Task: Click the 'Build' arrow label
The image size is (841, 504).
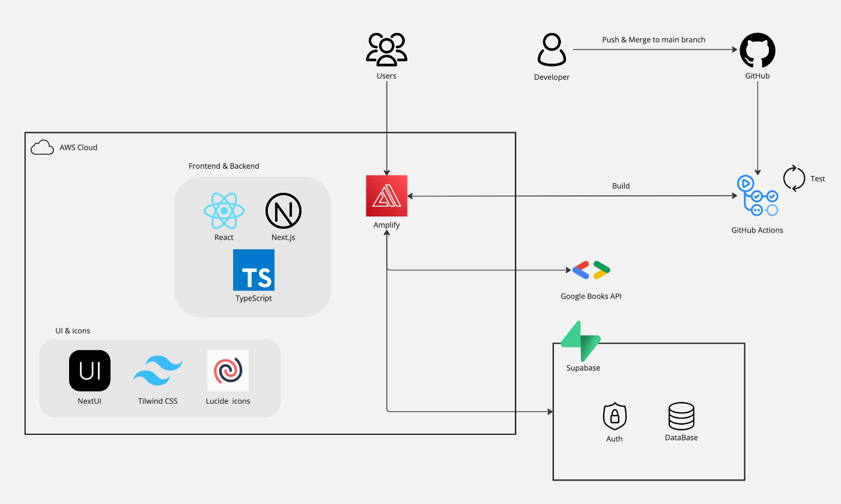Action: [621, 186]
